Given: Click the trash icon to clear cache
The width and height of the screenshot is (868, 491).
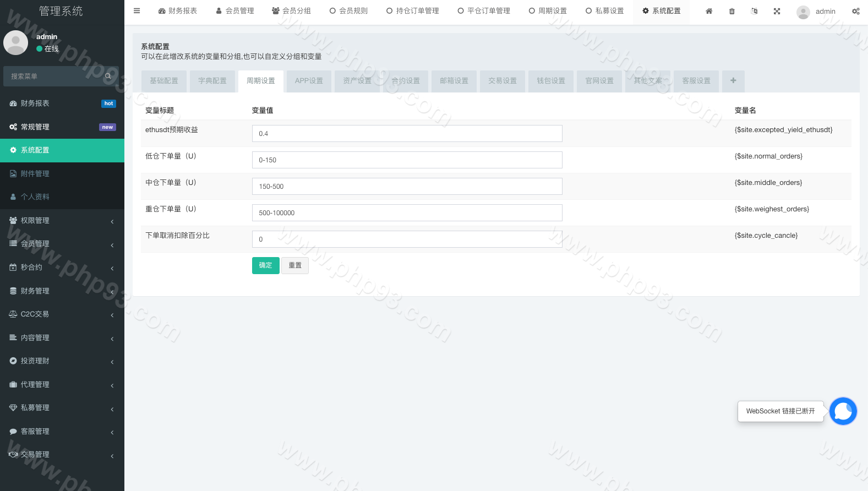Looking at the screenshot, I should click(x=731, y=11).
